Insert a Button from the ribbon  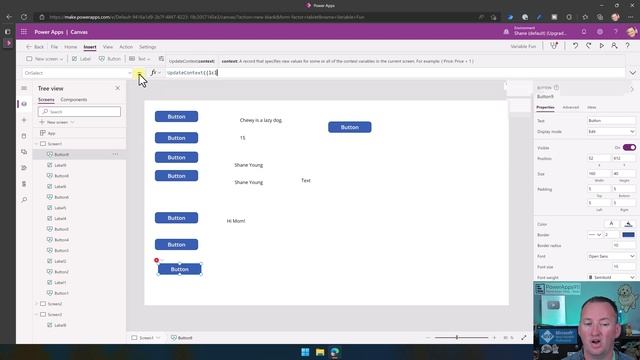coord(110,59)
